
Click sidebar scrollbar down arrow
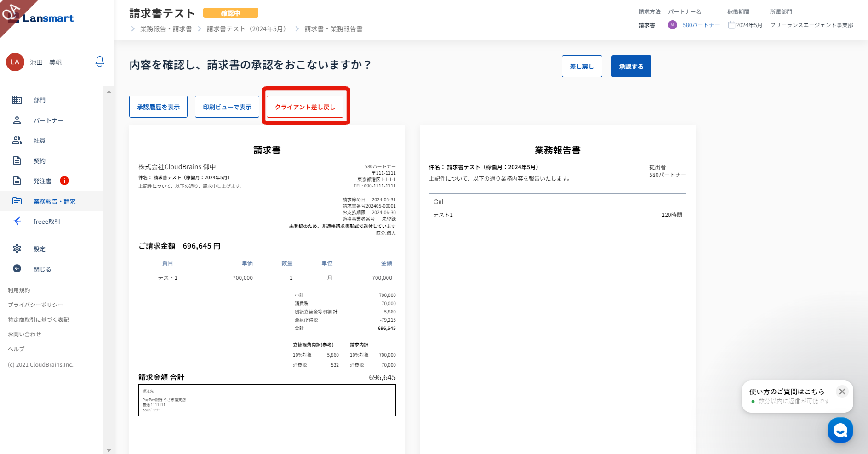108,450
